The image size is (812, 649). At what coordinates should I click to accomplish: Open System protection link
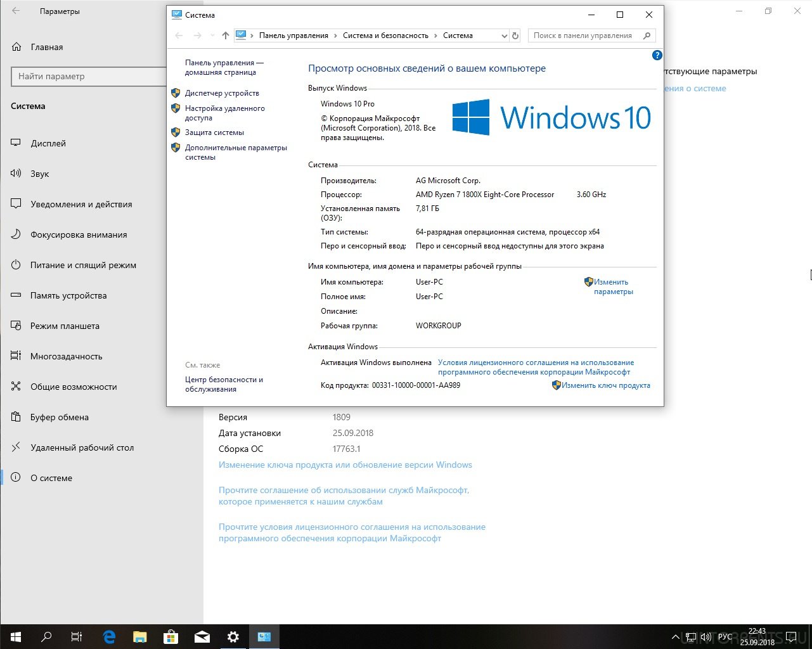[214, 132]
